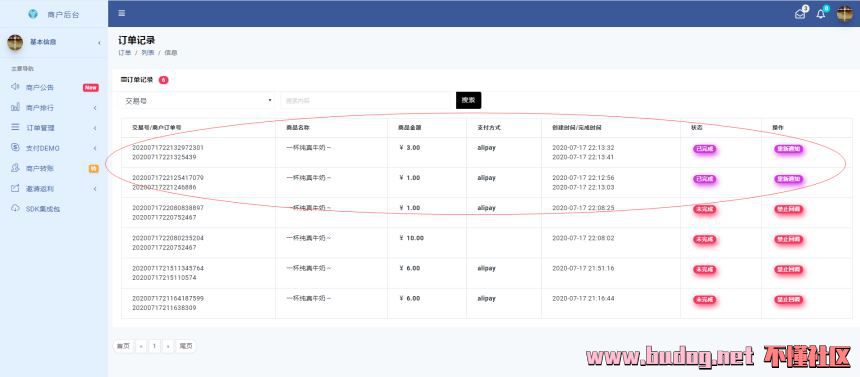860x377 pixels.
Task: Click the 商户公告 megaphone icon
Action: click(x=15, y=87)
